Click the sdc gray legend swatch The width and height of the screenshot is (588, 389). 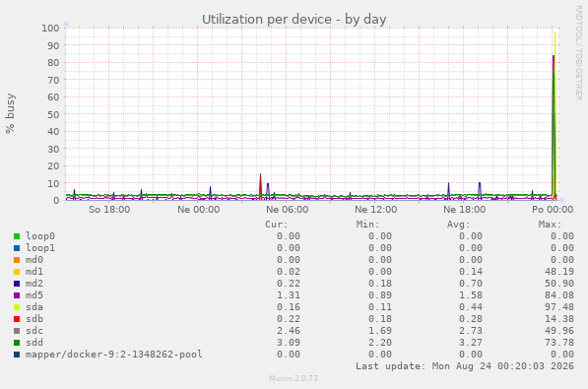pos(17,331)
